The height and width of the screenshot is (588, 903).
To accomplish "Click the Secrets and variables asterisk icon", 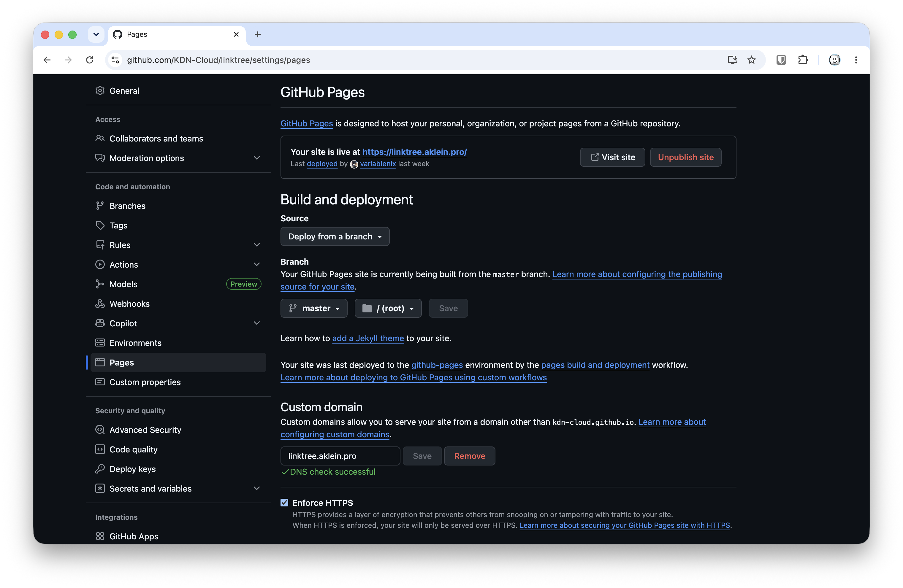I will (100, 488).
